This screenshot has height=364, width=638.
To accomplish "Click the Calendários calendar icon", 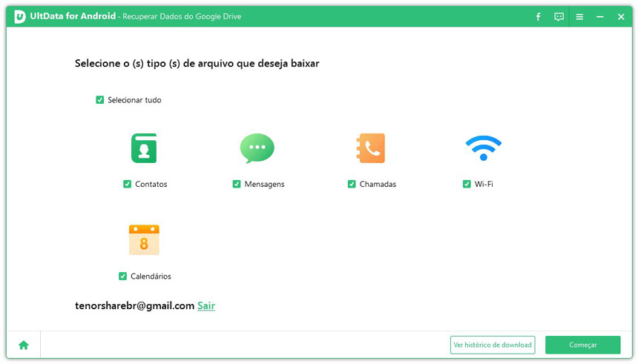I will click(x=144, y=240).
